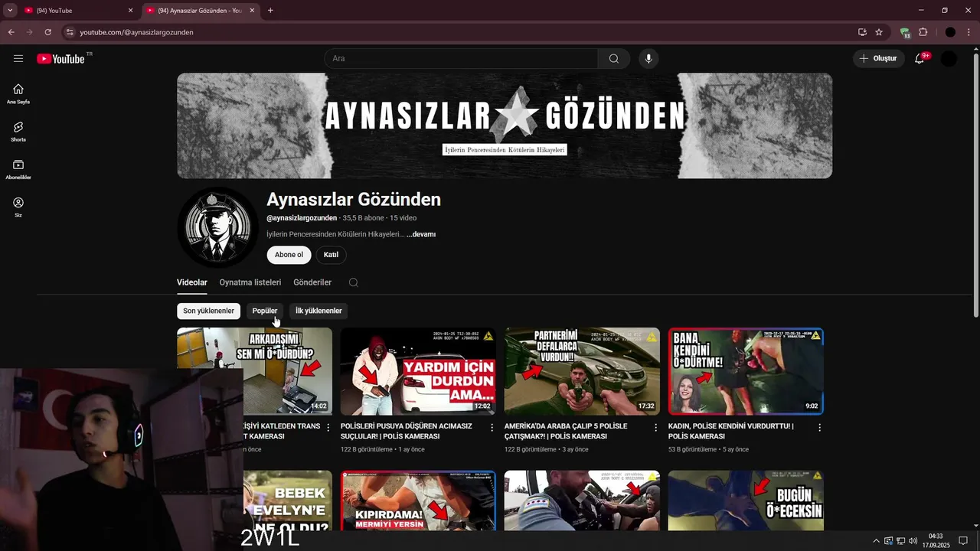Select Son yüklenenler filter chip
Image resolution: width=980 pixels, height=551 pixels.
(208, 311)
